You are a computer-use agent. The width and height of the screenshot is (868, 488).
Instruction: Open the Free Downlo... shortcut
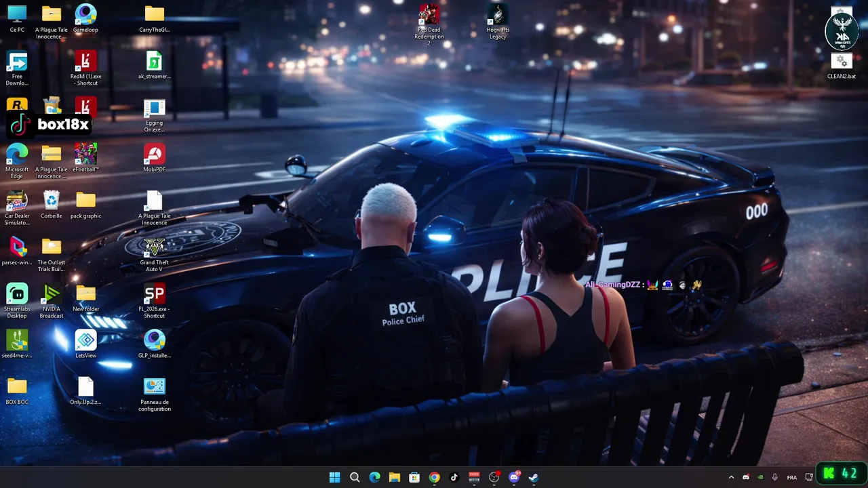pos(17,68)
